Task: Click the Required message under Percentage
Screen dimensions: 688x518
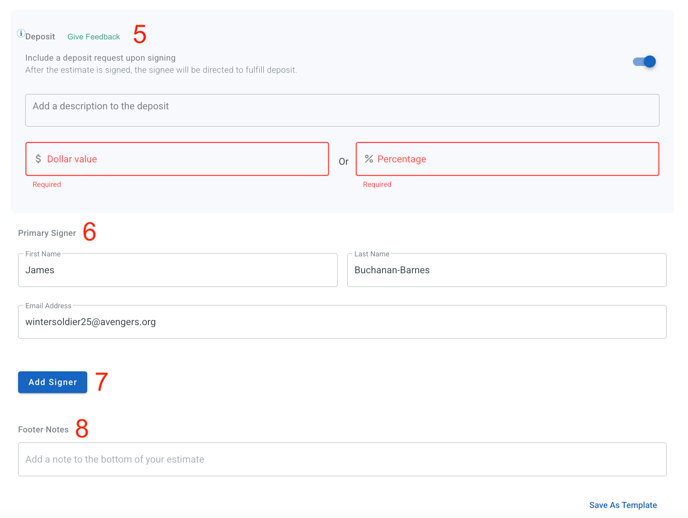Action: tap(377, 185)
